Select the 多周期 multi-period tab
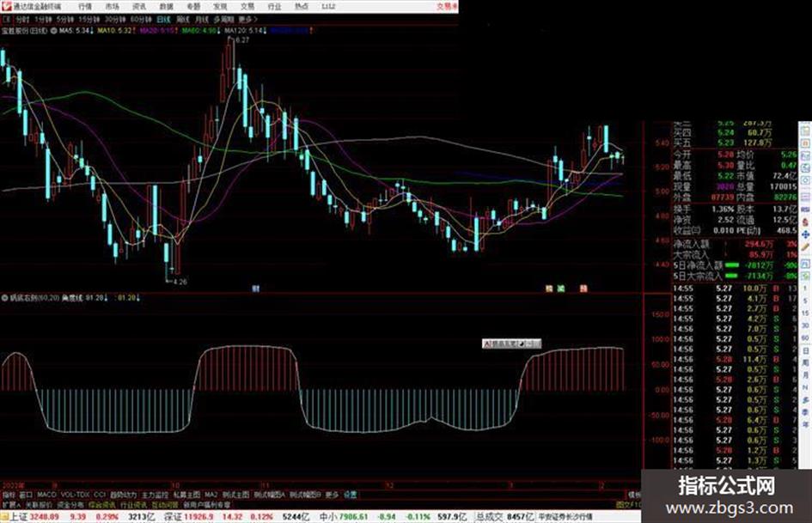The image size is (812, 523). click(223, 19)
